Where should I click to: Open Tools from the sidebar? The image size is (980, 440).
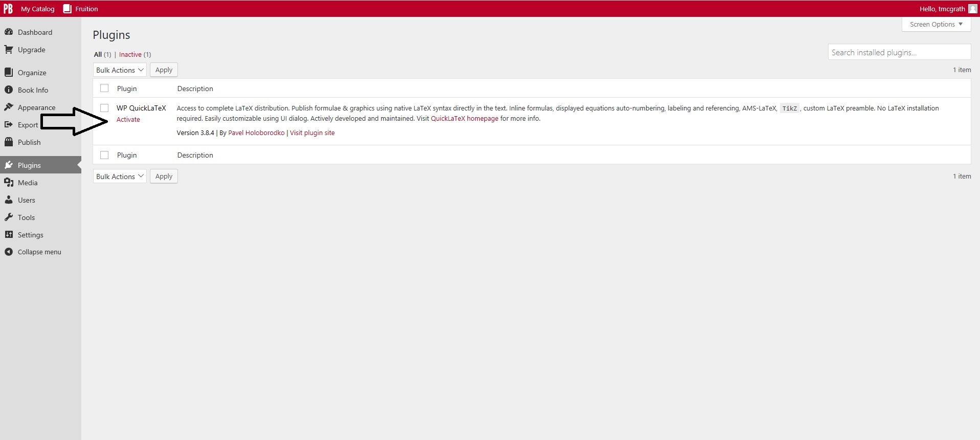pyautogui.click(x=26, y=217)
